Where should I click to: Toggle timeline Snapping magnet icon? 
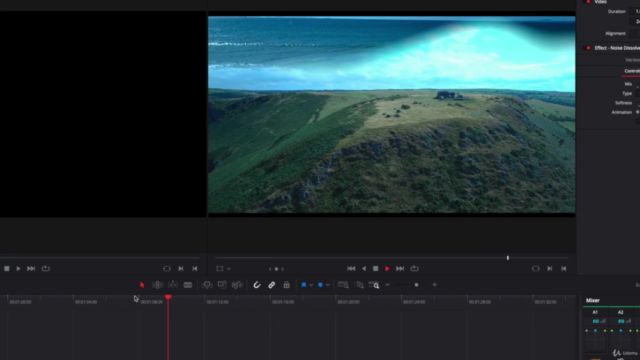tap(257, 285)
